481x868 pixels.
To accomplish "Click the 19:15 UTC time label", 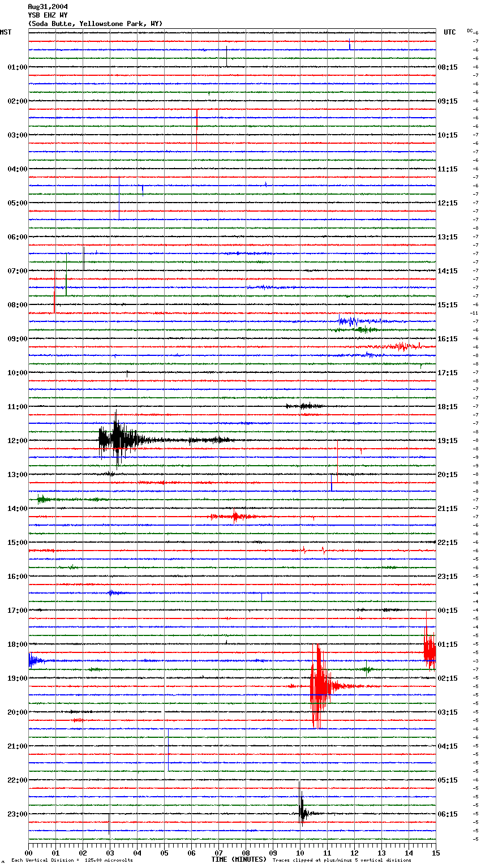I will (448, 441).
